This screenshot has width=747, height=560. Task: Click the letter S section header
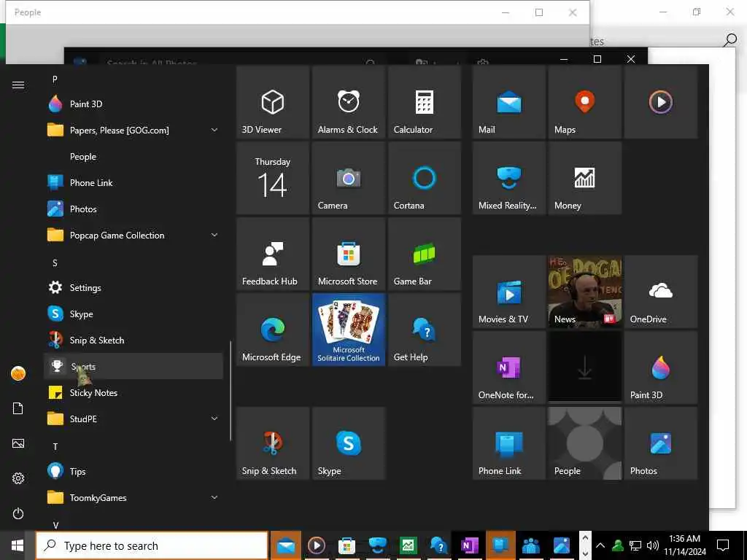pos(55,262)
